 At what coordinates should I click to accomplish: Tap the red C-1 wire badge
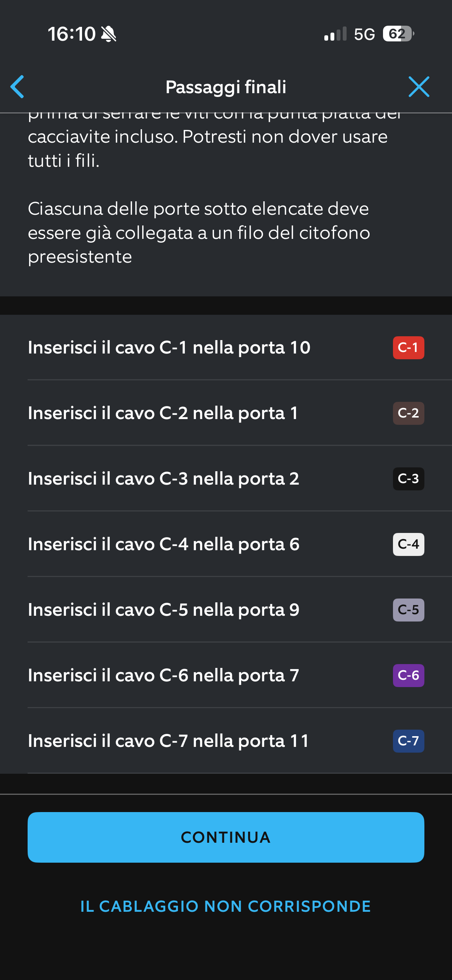pyautogui.click(x=408, y=348)
